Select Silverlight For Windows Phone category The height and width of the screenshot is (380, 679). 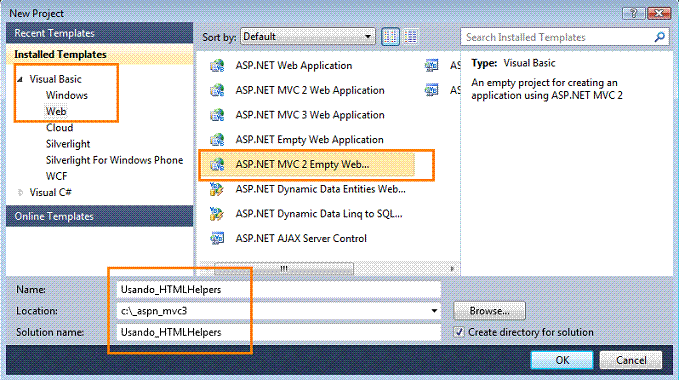pos(114,160)
